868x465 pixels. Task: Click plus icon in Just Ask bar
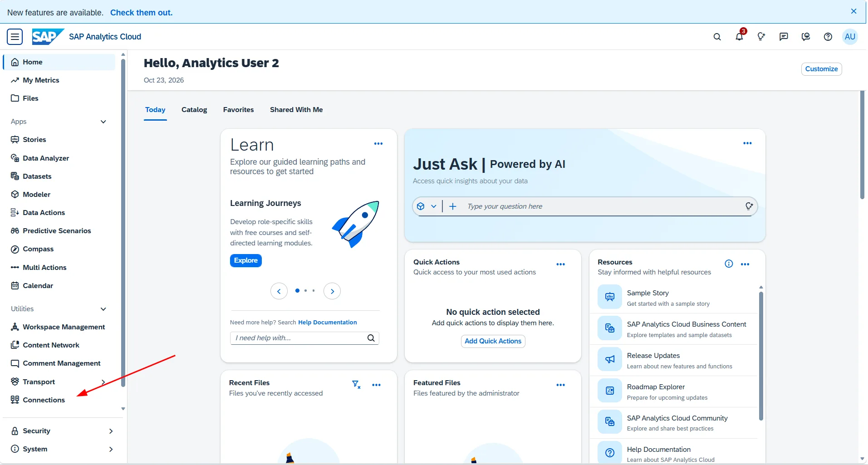click(x=452, y=206)
